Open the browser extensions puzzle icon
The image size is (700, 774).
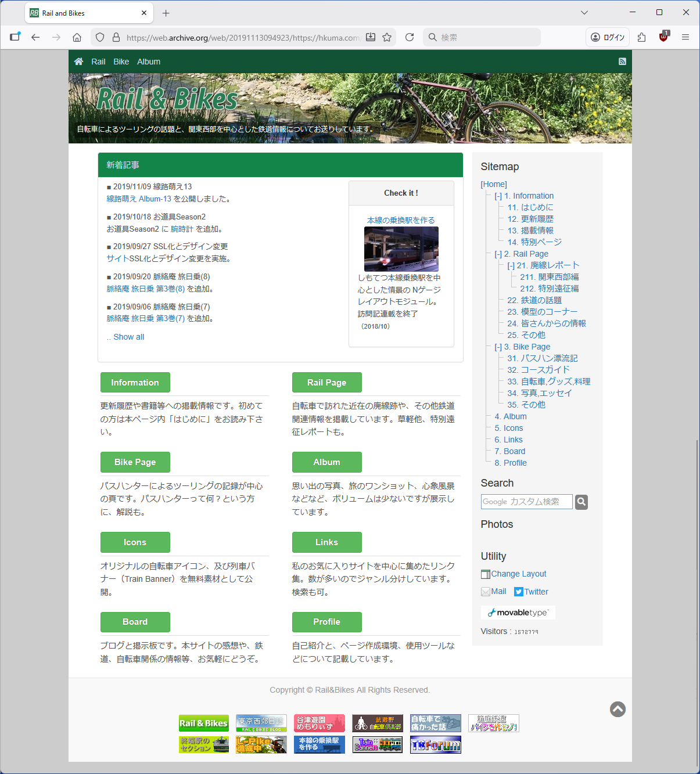point(641,37)
